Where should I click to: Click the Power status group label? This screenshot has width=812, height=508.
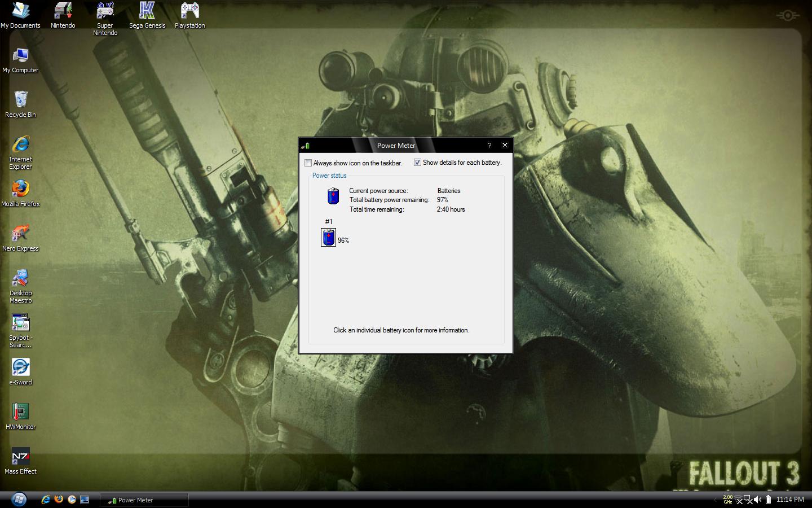(329, 176)
